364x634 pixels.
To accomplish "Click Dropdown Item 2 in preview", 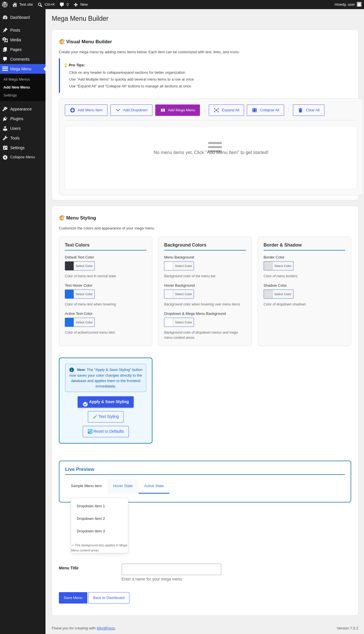I will coord(100,519).
